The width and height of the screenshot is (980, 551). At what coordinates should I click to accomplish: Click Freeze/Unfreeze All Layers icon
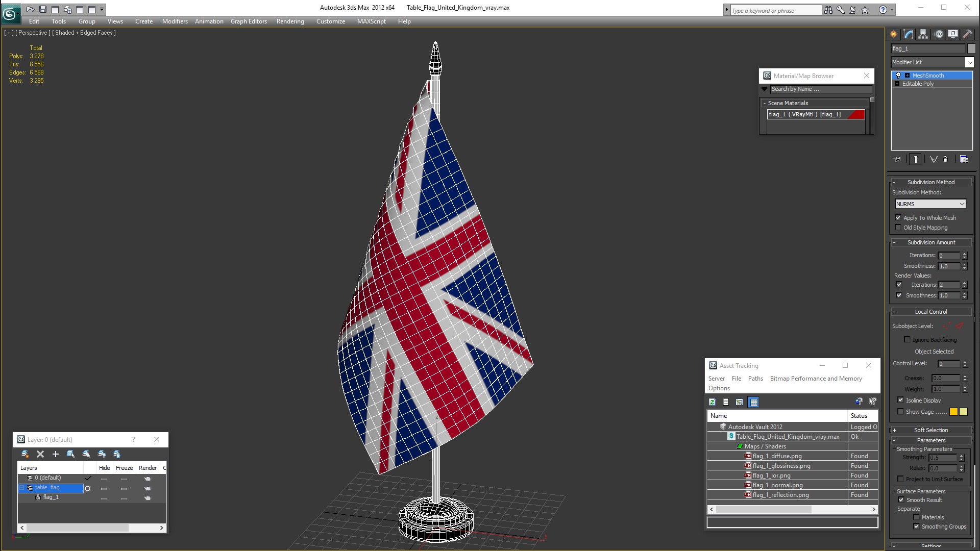click(117, 454)
